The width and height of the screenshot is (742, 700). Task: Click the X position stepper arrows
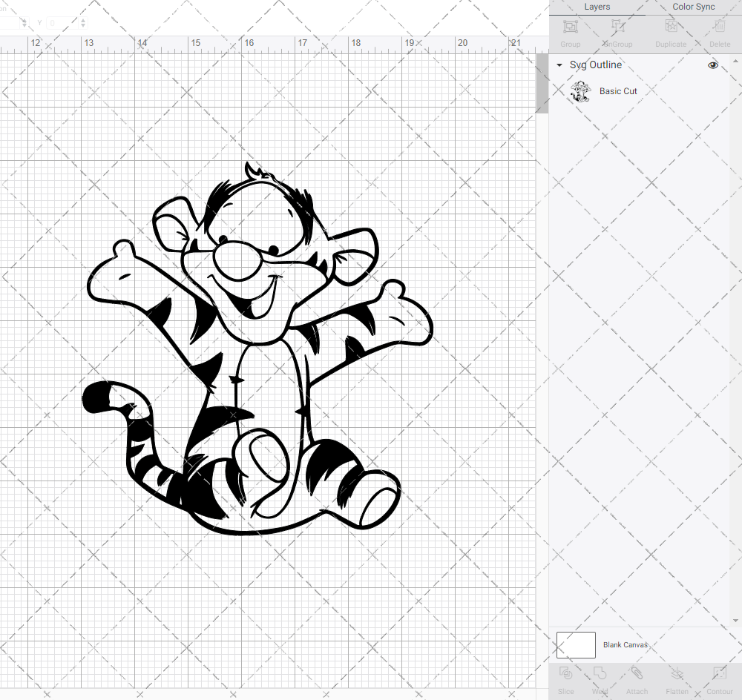tap(24, 23)
